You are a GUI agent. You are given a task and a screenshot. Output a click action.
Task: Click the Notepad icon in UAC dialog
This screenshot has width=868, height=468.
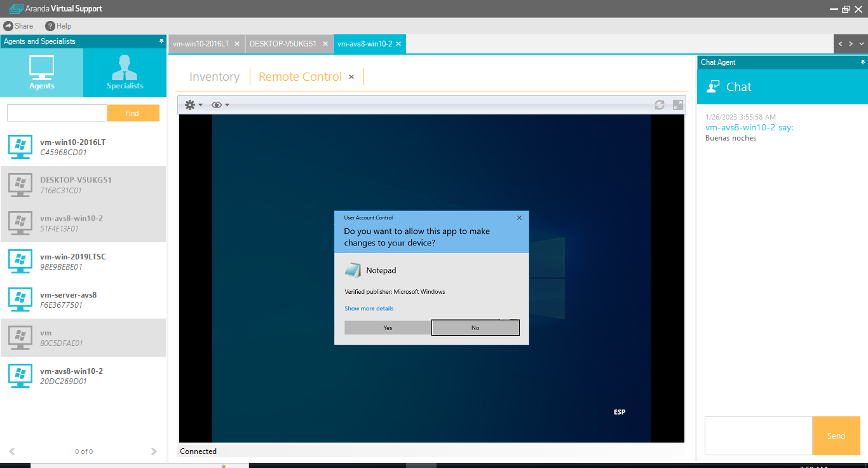[353, 270]
